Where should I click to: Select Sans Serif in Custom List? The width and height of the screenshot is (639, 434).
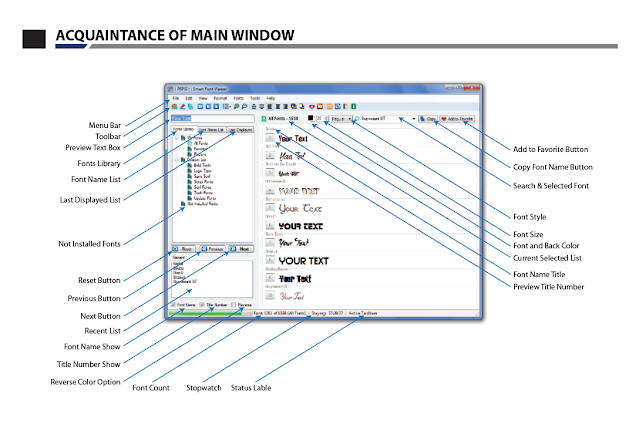click(x=202, y=176)
